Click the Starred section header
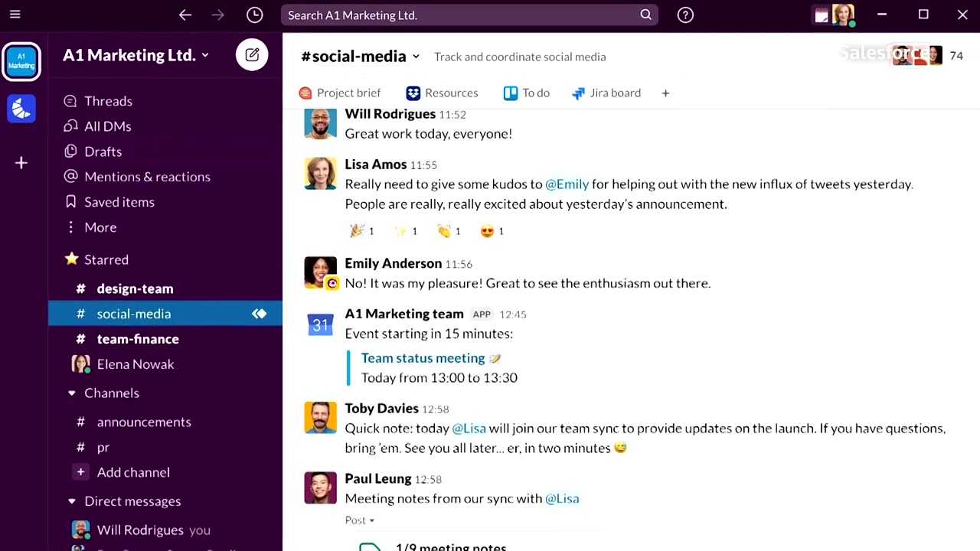 pos(96,259)
